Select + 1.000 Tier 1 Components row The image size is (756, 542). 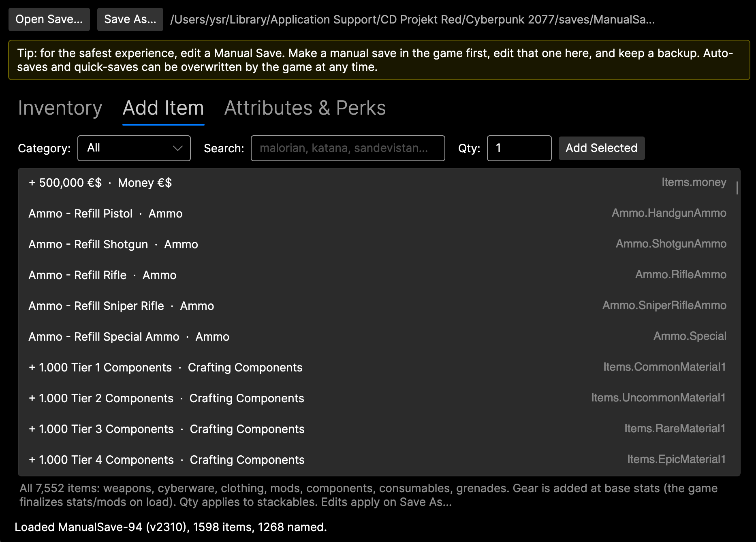click(x=379, y=367)
